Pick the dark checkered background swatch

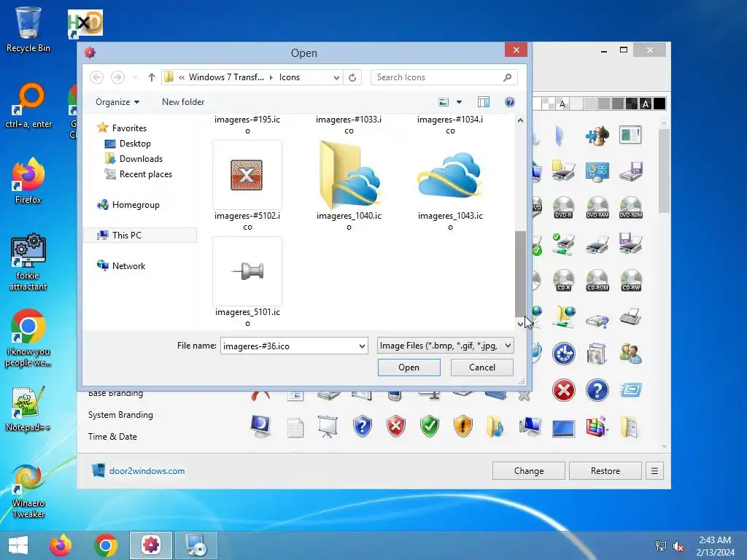[632, 104]
